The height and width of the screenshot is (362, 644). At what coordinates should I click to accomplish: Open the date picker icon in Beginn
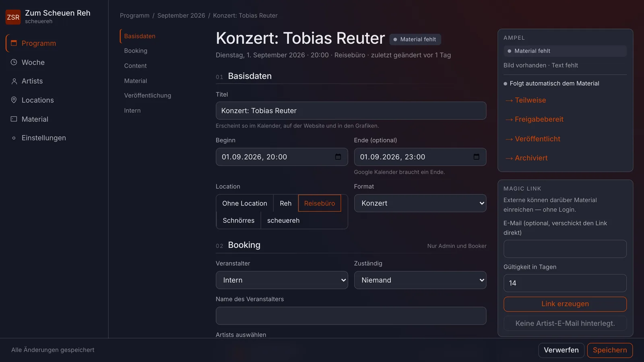click(x=338, y=157)
